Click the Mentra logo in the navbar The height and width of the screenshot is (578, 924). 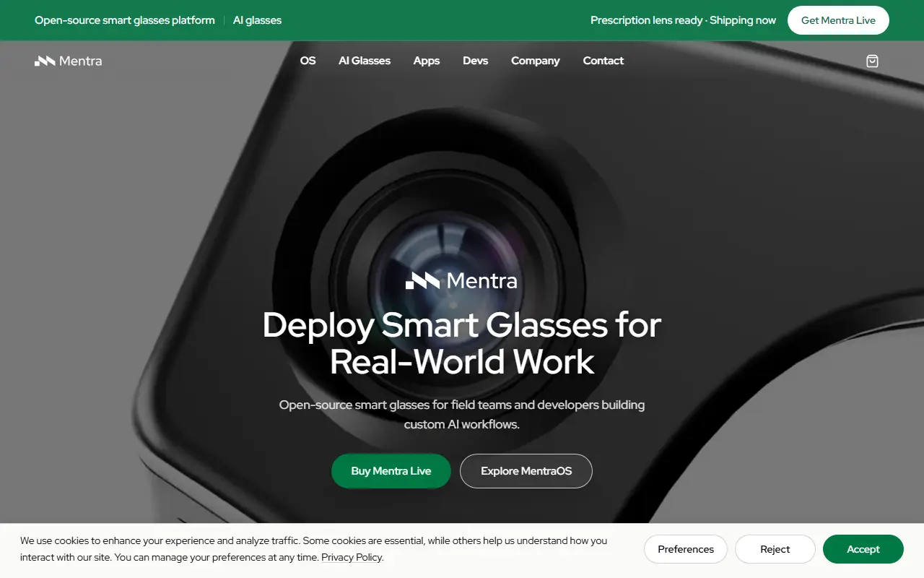pos(69,61)
